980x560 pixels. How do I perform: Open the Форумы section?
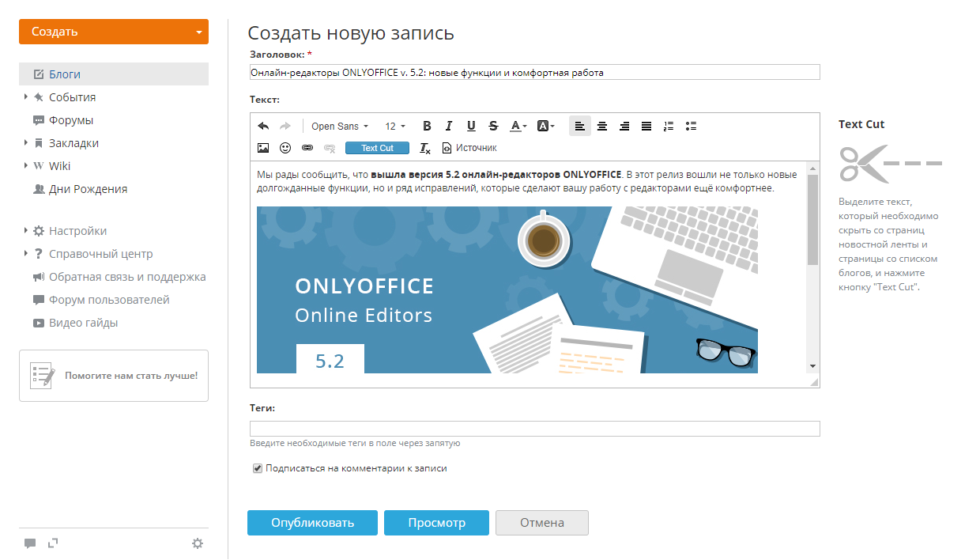[71, 120]
